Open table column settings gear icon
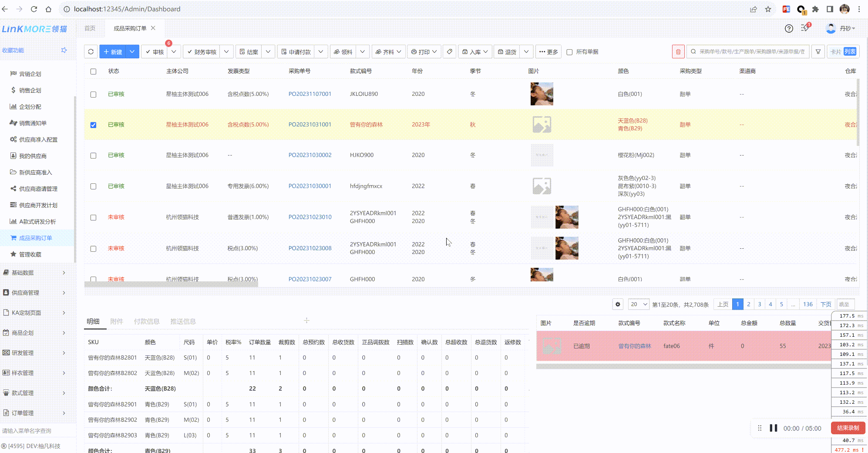This screenshot has width=868, height=453. tap(618, 304)
